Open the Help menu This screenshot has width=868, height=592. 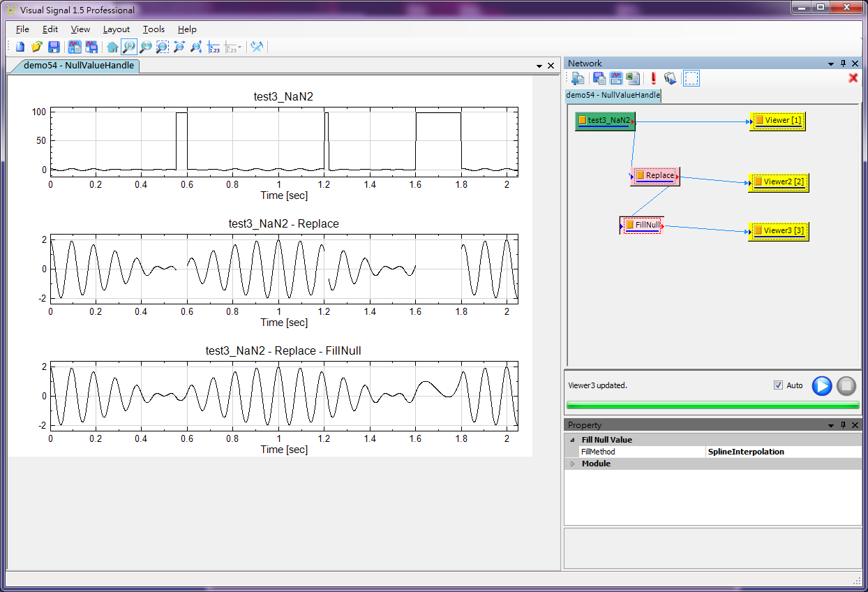coord(187,29)
